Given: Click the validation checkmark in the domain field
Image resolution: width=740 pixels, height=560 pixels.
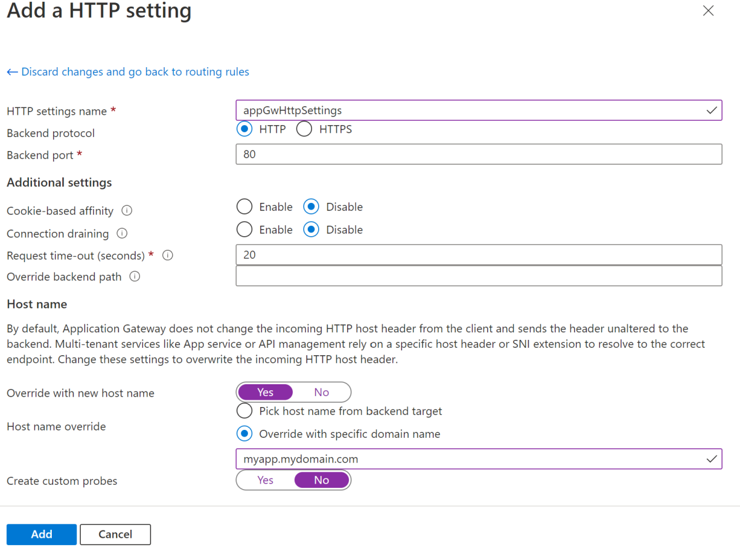Looking at the screenshot, I should pos(712,459).
